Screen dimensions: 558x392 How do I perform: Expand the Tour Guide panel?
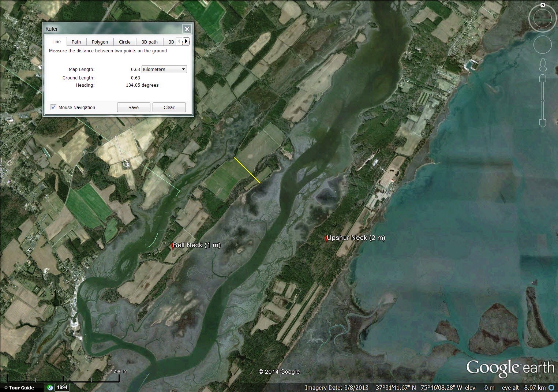coord(19,388)
